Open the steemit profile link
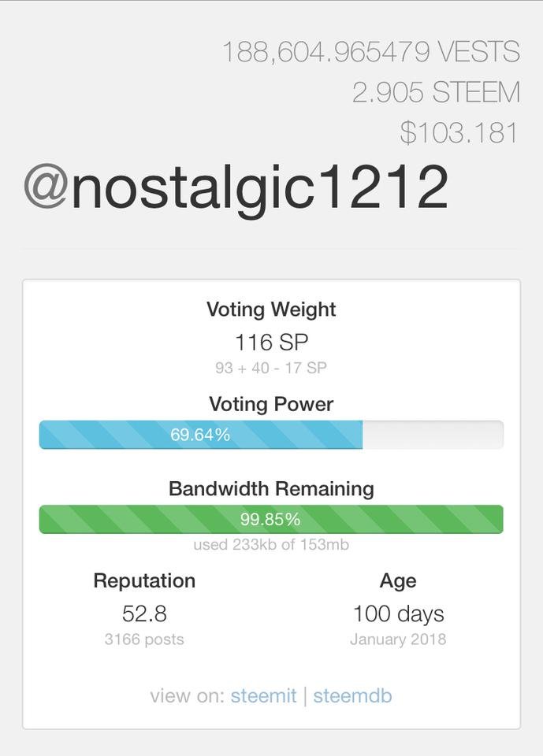 click(263, 696)
